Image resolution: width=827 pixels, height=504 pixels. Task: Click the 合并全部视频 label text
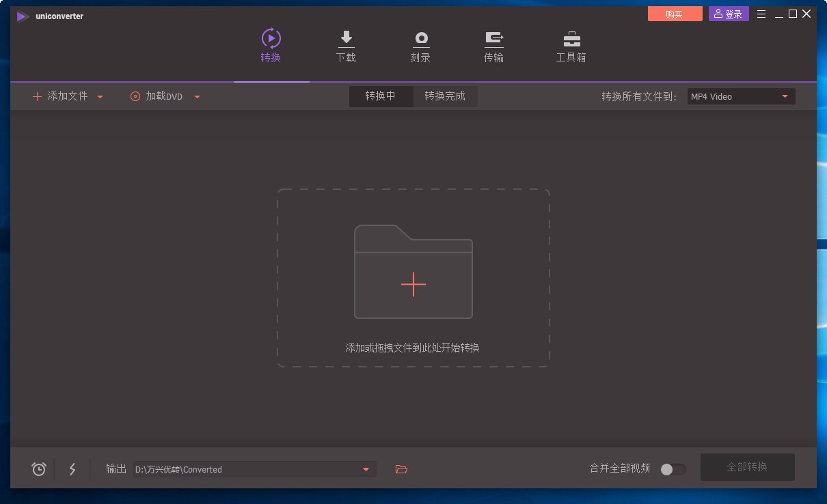[620, 468]
